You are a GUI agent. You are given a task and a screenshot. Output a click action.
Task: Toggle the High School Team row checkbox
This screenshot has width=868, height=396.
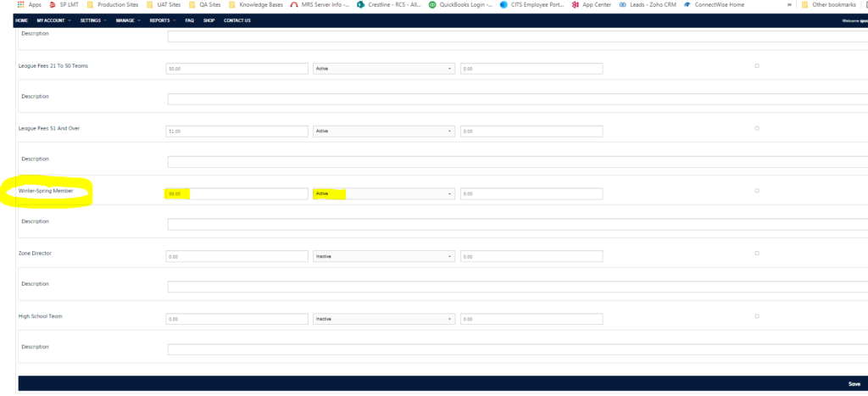[757, 316]
